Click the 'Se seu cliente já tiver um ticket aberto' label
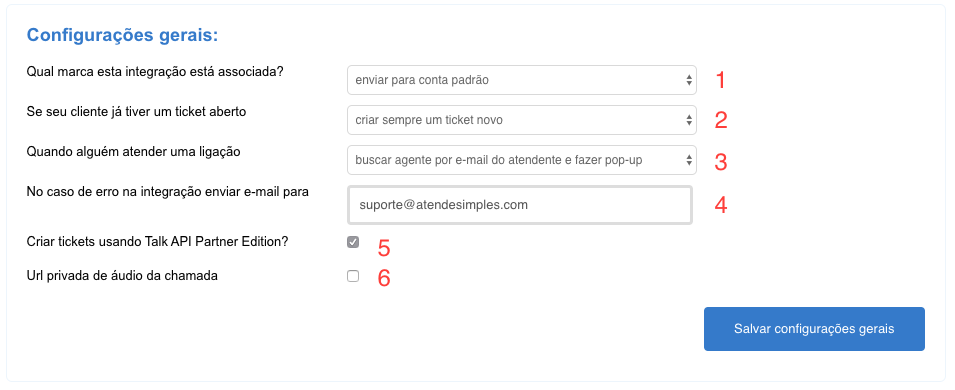This screenshot has height=390, width=955. [136, 112]
